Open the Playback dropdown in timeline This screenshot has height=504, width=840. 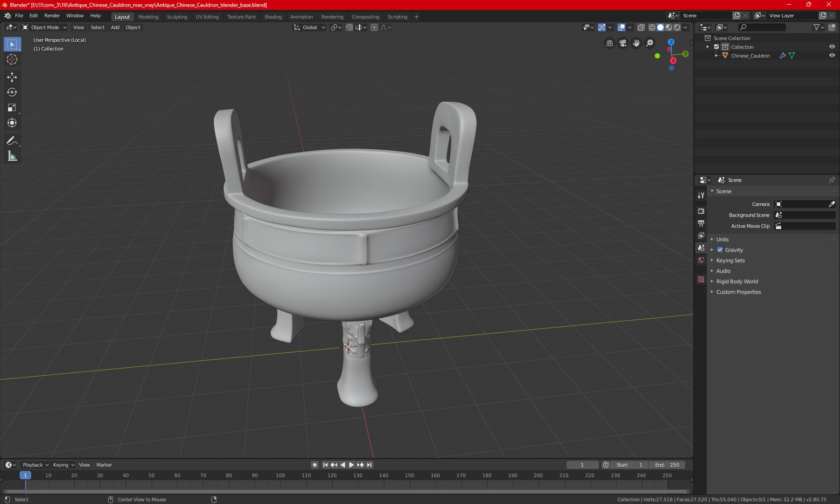point(35,465)
